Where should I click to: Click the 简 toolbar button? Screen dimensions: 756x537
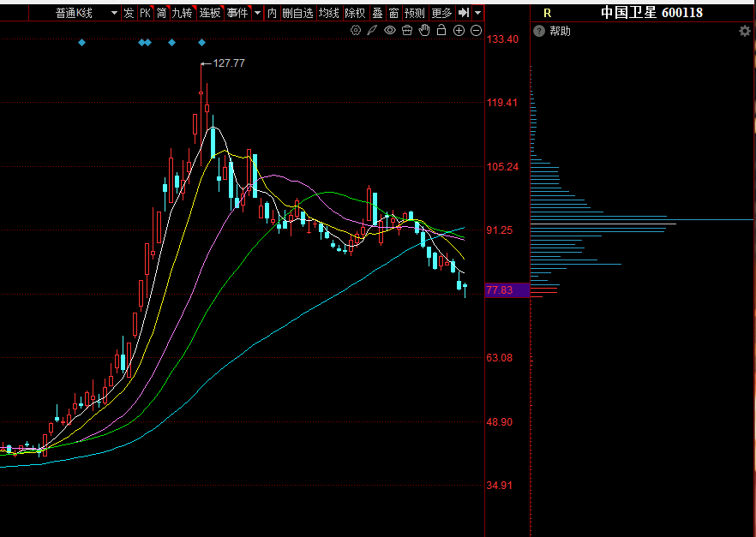[161, 13]
